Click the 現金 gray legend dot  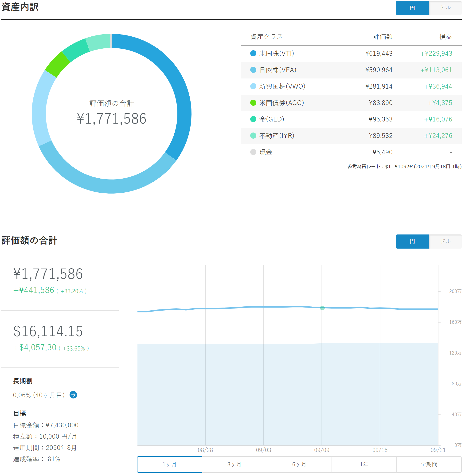pos(254,152)
